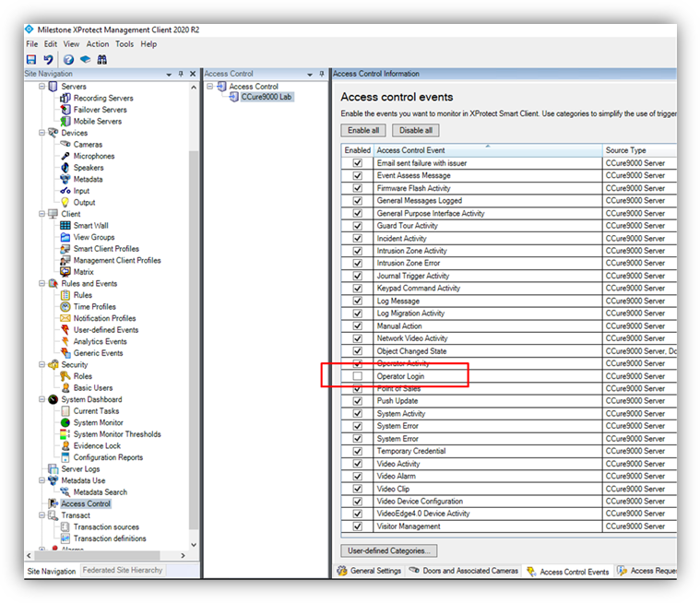
Task: Select the Cameras icon in Devices
Action: pyautogui.click(x=65, y=144)
